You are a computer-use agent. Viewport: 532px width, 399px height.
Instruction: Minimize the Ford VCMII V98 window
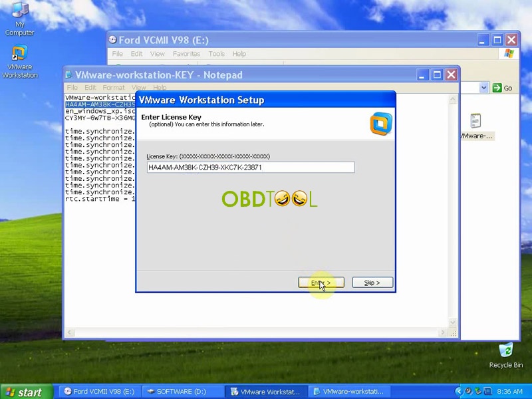[x=483, y=40]
